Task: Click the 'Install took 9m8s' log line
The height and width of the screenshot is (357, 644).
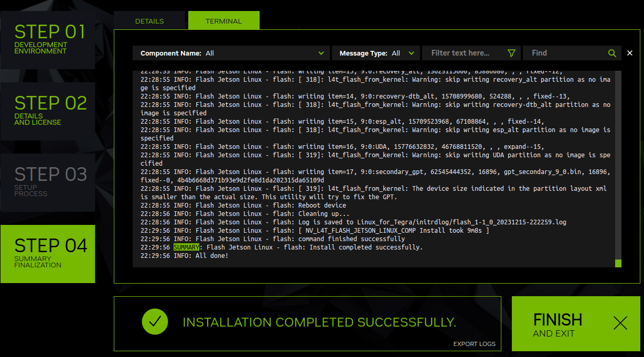Action: coord(315,231)
